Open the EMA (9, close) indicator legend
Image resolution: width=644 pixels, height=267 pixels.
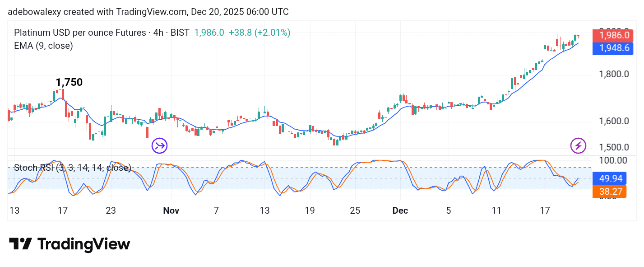tap(43, 46)
